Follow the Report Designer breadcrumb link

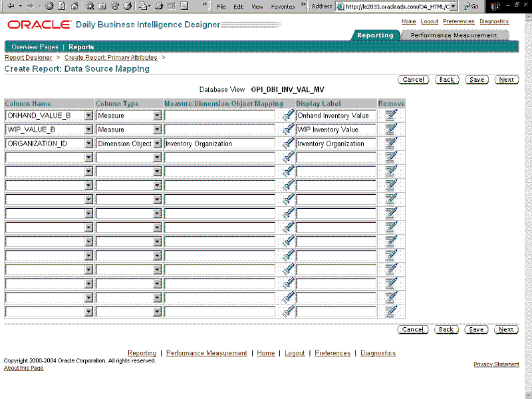29,57
